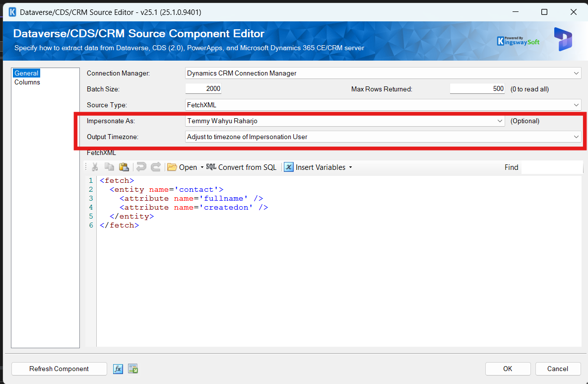Click the Batch Size input field
Image resolution: width=588 pixels, height=384 pixels.
point(203,88)
